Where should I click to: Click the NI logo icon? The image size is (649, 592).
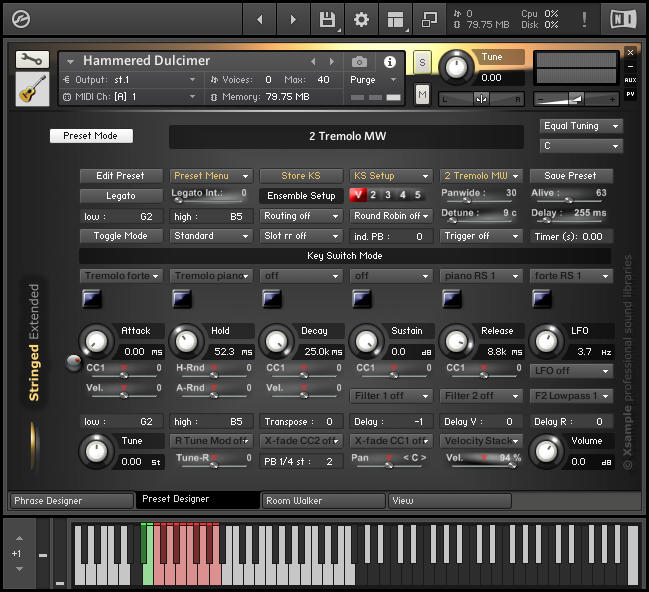(x=623, y=19)
